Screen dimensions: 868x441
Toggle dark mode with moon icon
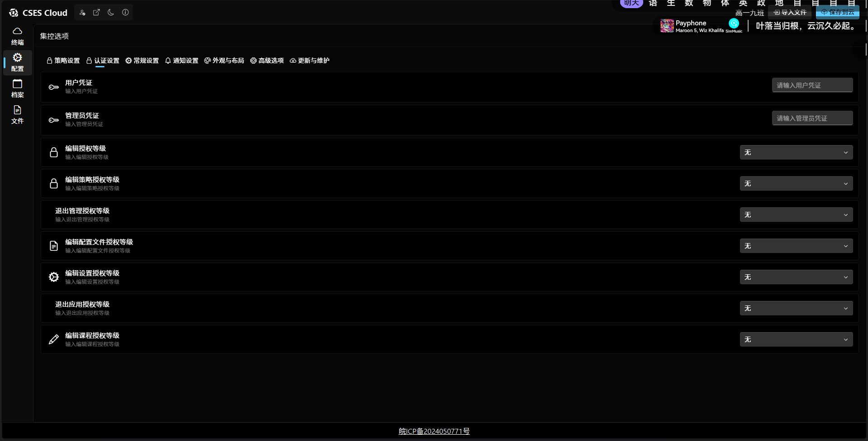click(111, 13)
